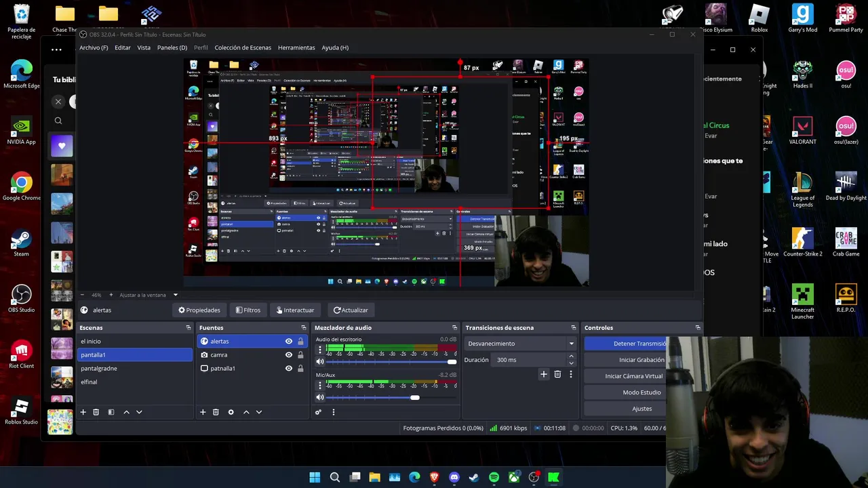Open Windows Start menu

coord(315,477)
